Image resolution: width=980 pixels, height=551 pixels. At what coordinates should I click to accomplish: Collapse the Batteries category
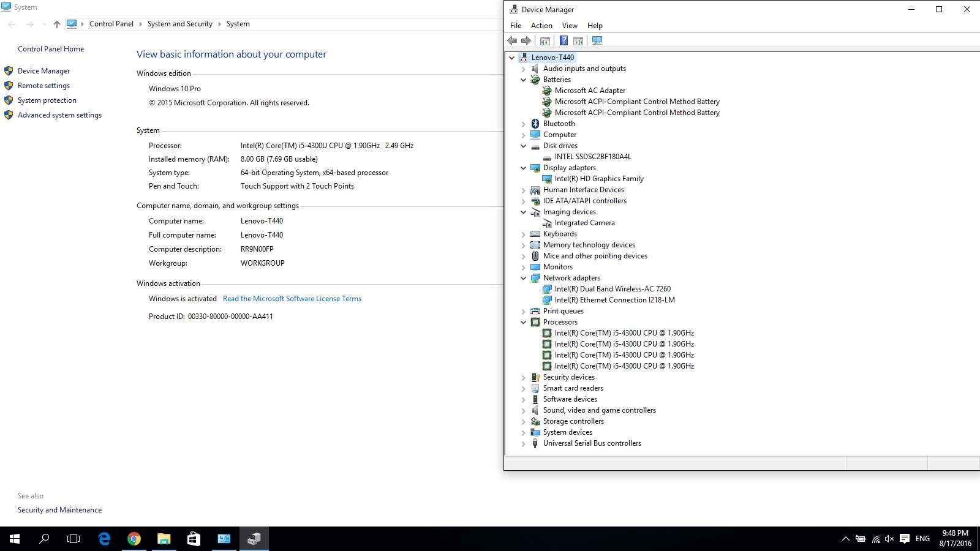click(x=524, y=80)
